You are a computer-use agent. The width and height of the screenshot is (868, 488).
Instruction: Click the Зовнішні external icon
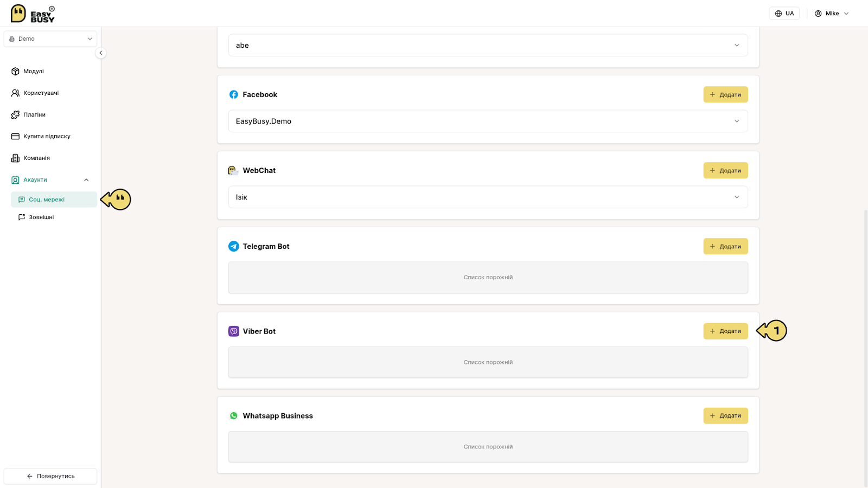click(22, 217)
